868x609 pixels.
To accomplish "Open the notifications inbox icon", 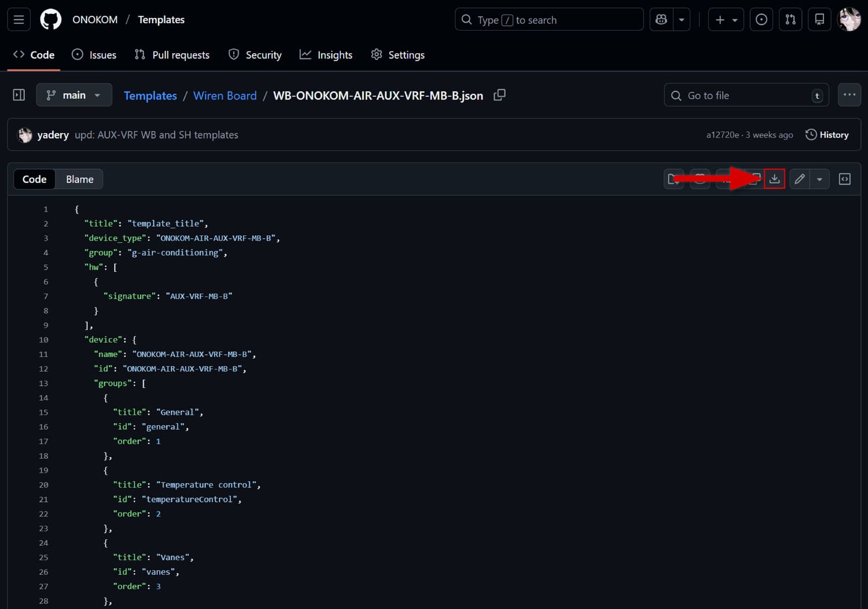I will point(819,20).
